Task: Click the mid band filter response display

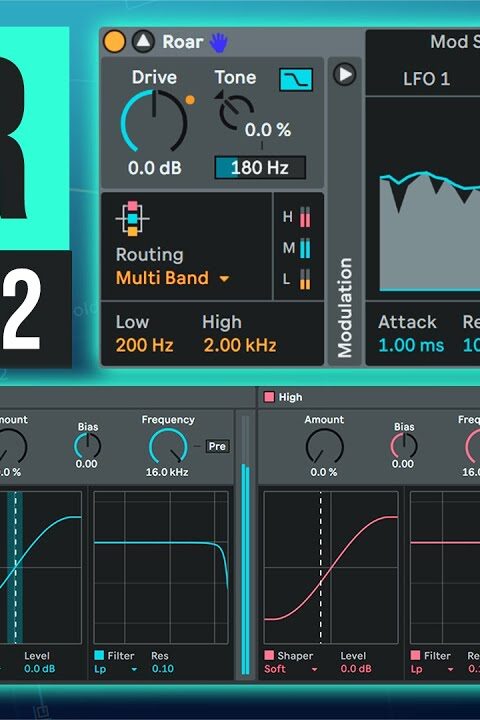Action: (x=161, y=568)
